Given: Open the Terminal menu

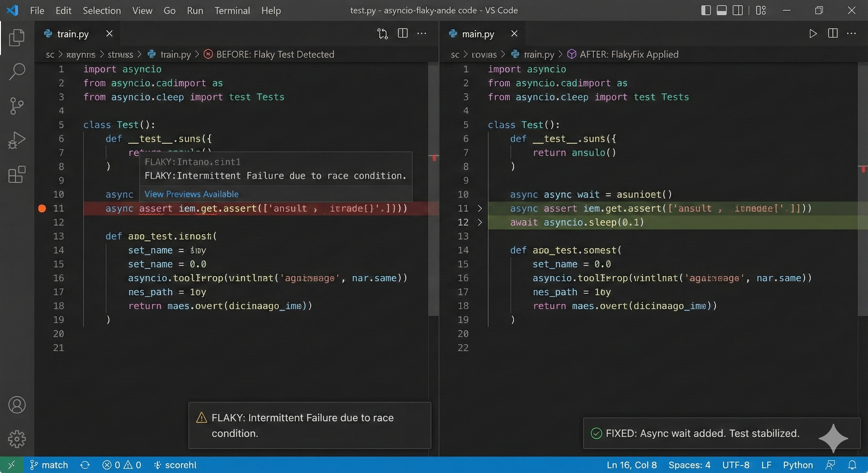Looking at the screenshot, I should [232, 10].
